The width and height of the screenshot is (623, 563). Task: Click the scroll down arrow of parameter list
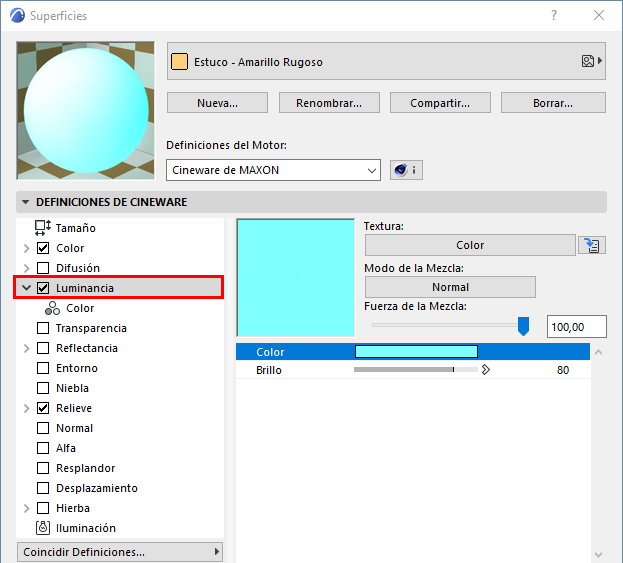(598, 554)
